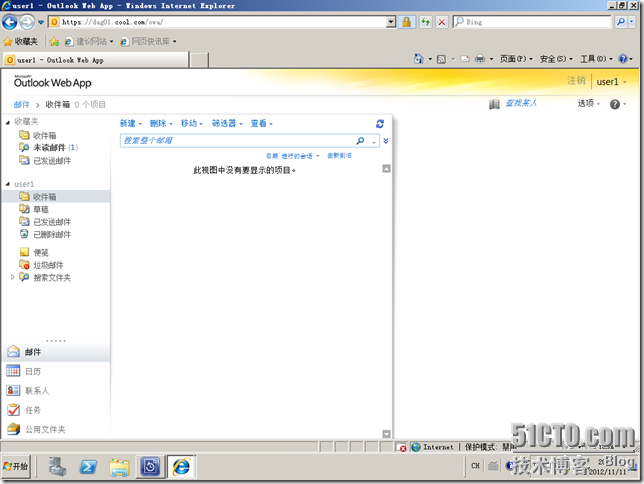Expand search options double-chevron
Viewport: 644px width, 484px height.
pos(386,141)
